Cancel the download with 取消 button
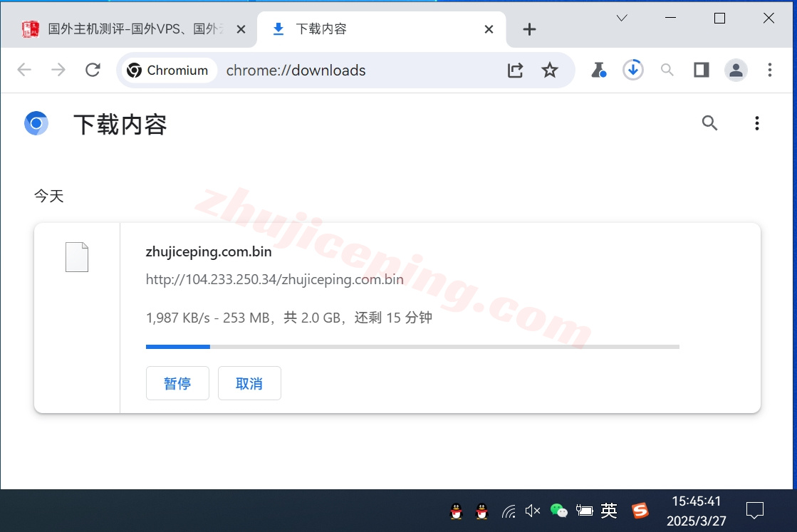Viewport: 797px width, 532px height. point(249,383)
